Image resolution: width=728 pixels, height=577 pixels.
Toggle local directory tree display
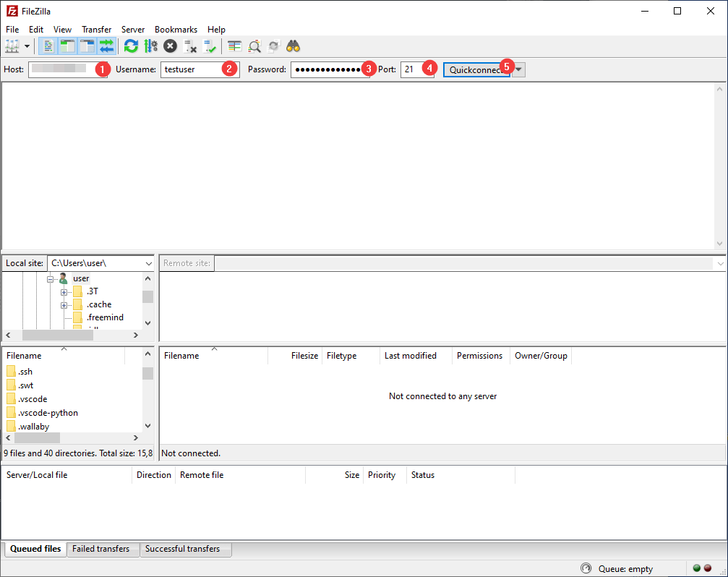click(x=68, y=46)
